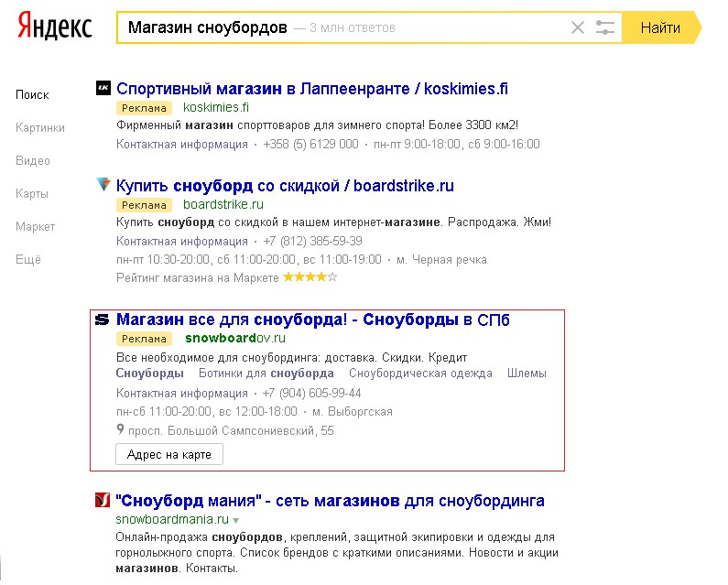Click the Адрес на карте button

169,454
